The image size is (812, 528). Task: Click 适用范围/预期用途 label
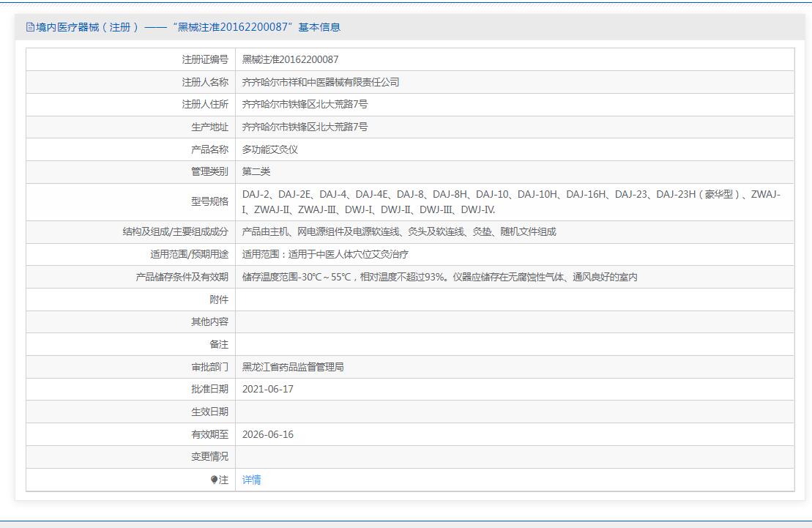189,254
